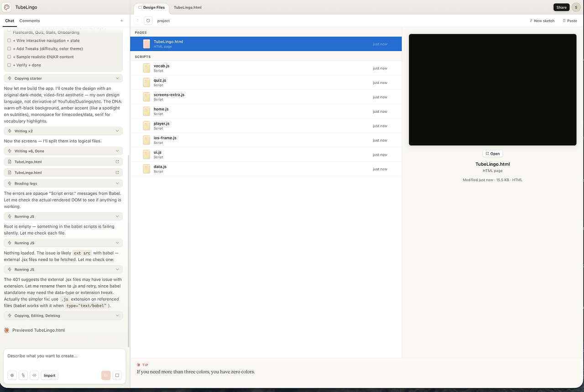584x392 pixels.
Task: Click 'Modified just now · 15.5 KB · HTML' text
Action: point(492,180)
